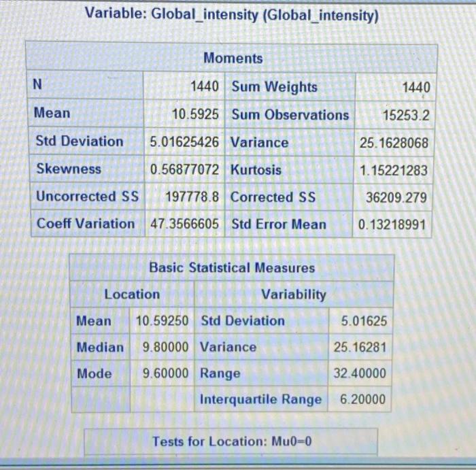Screen dimensions: 476x470
Task: Click the Moments table header
Action: (x=233, y=58)
